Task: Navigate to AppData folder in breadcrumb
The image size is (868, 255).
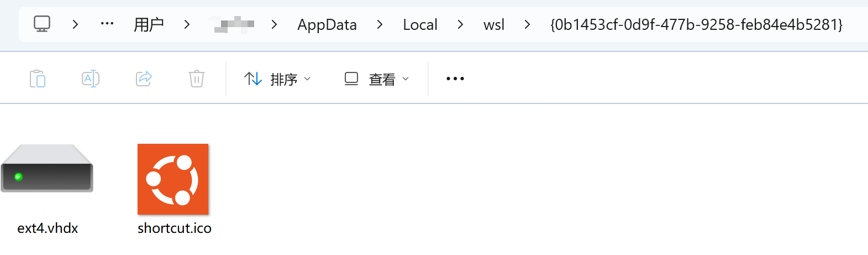Action: [x=327, y=24]
